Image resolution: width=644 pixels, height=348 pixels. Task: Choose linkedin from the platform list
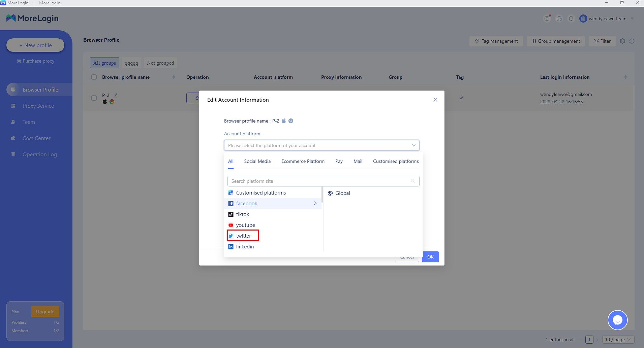(x=273, y=247)
